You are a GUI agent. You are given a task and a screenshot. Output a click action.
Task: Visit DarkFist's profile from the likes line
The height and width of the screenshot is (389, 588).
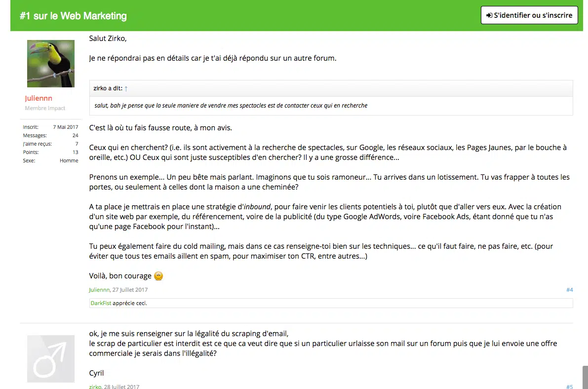[x=101, y=303]
